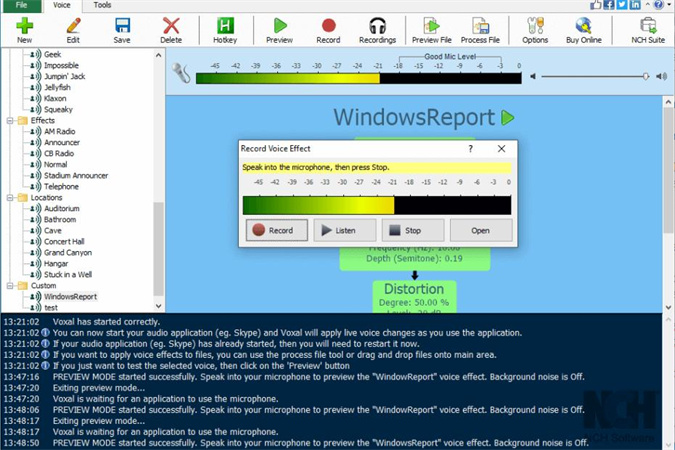675x450 pixels.
Task: Select the Normal voice
Action: pyautogui.click(x=56, y=164)
